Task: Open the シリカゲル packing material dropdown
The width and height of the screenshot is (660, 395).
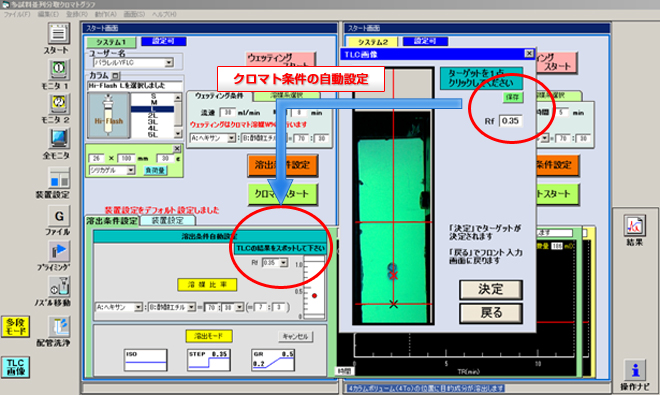Action: coord(131,170)
